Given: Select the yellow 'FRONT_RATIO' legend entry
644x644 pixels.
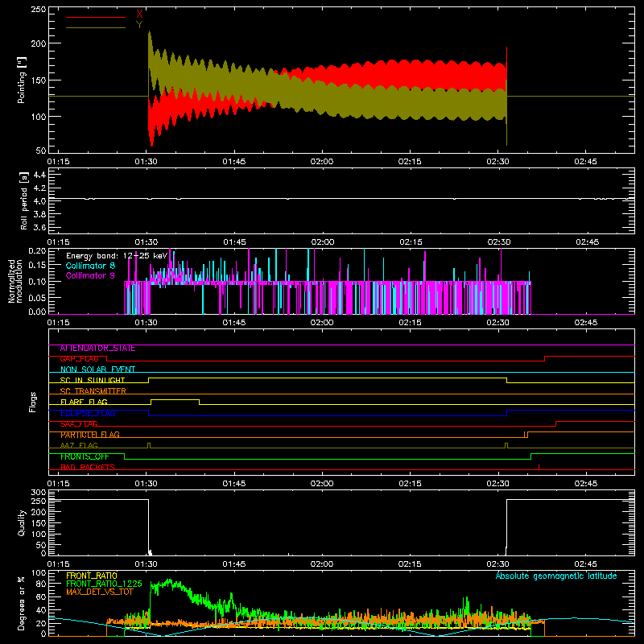Looking at the screenshot, I should pos(92,576).
